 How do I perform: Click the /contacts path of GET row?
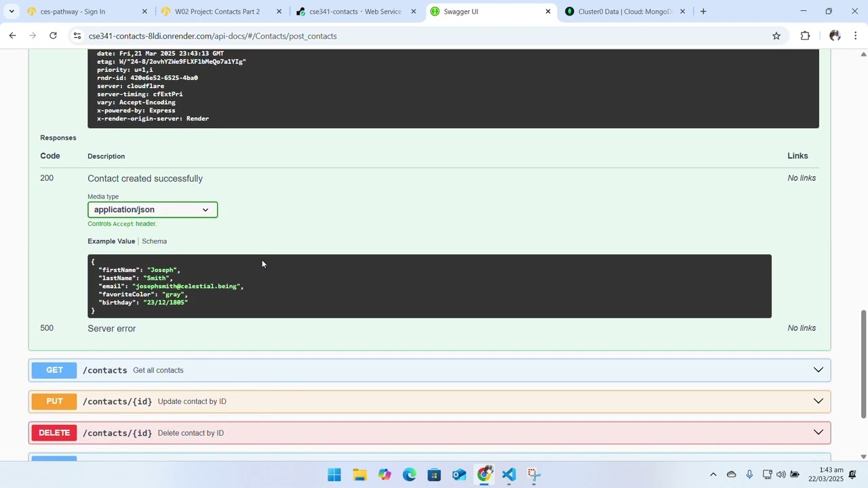click(105, 371)
